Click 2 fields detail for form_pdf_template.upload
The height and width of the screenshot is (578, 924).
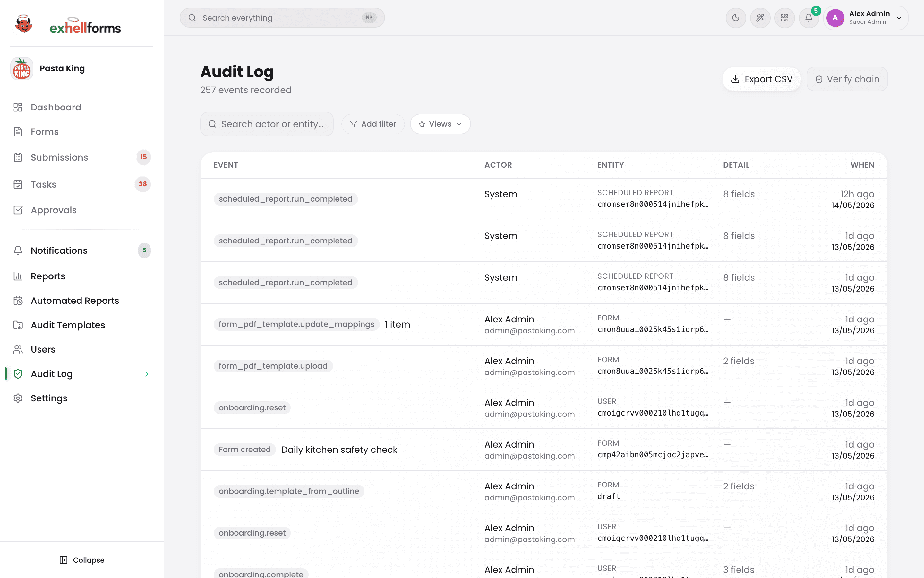point(739,361)
